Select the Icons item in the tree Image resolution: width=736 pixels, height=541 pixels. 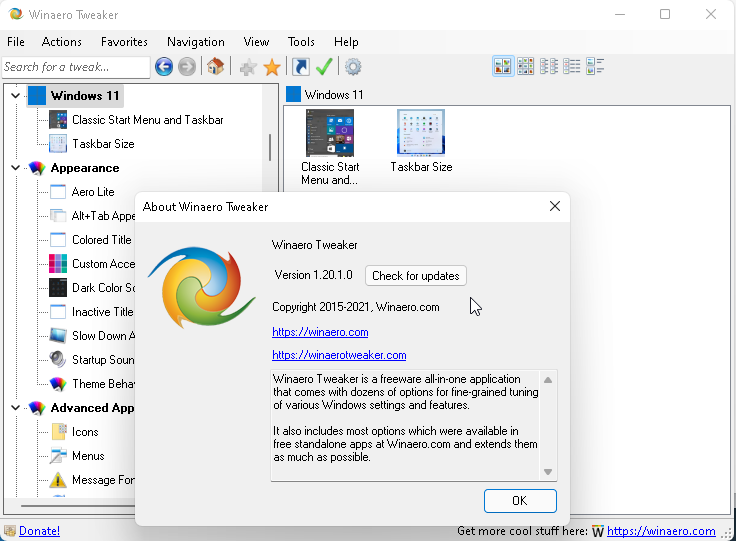(84, 432)
